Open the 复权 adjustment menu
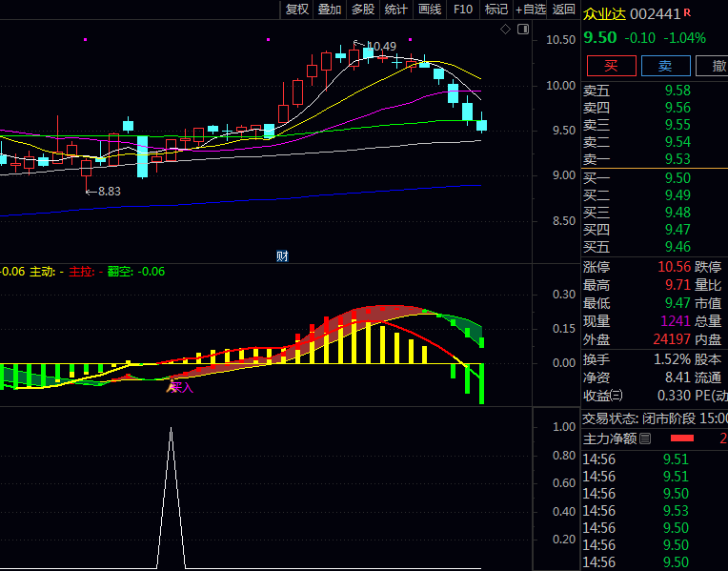Image resolution: width=728 pixels, height=571 pixels. [297, 10]
